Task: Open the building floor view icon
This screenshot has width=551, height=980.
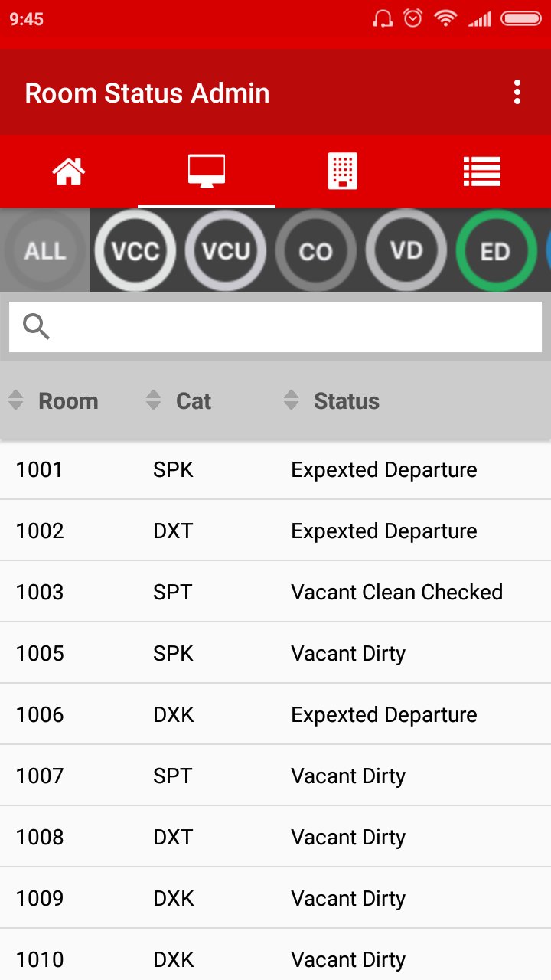Action: [343, 171]
